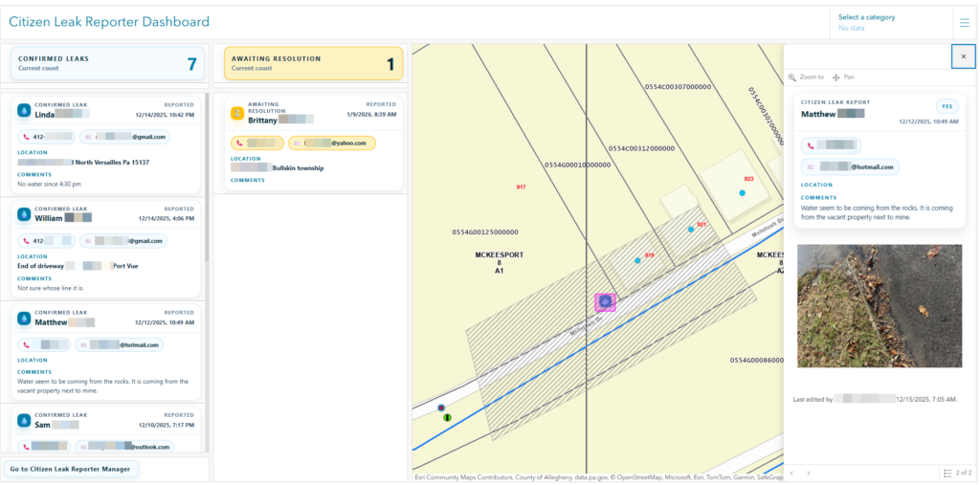Click the Zoom to magnifier action
The width and height of the screenshot is (980, 485).
click(x=806, y=77)
